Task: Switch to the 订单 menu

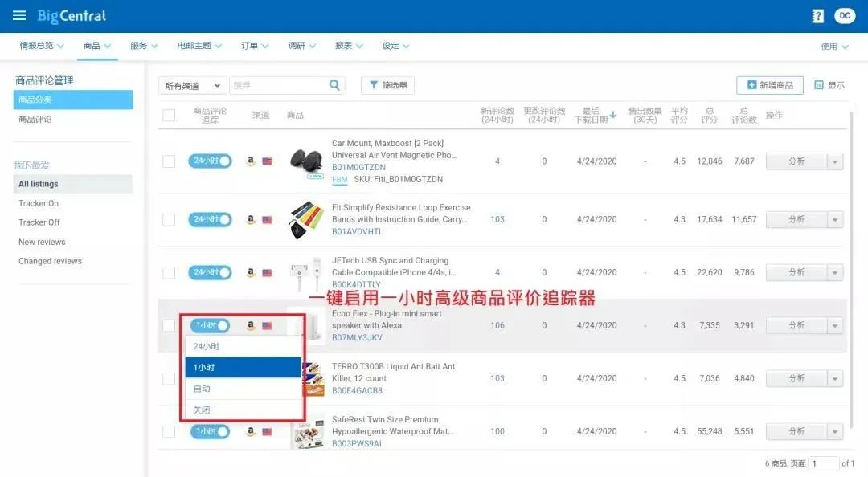Action: point(250,46)
